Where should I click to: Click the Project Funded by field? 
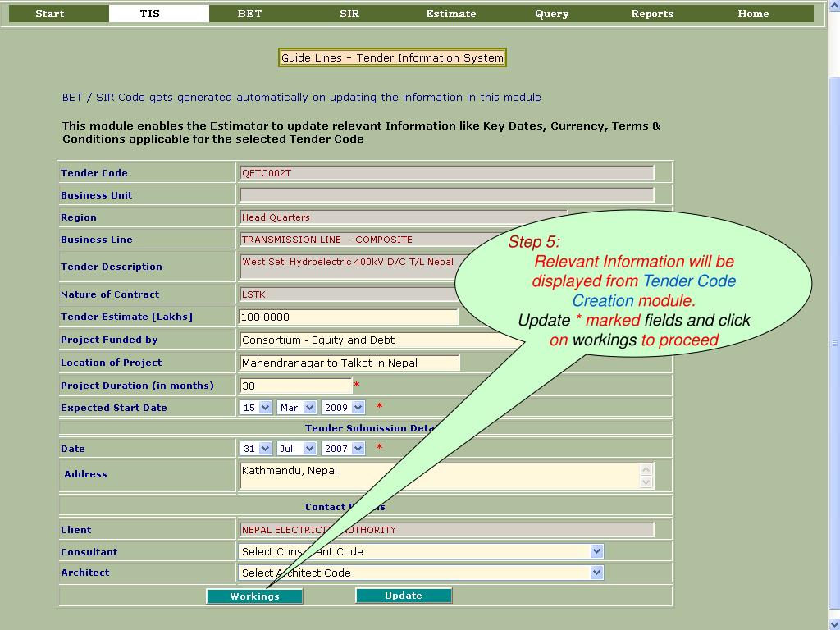coord(381,340)
